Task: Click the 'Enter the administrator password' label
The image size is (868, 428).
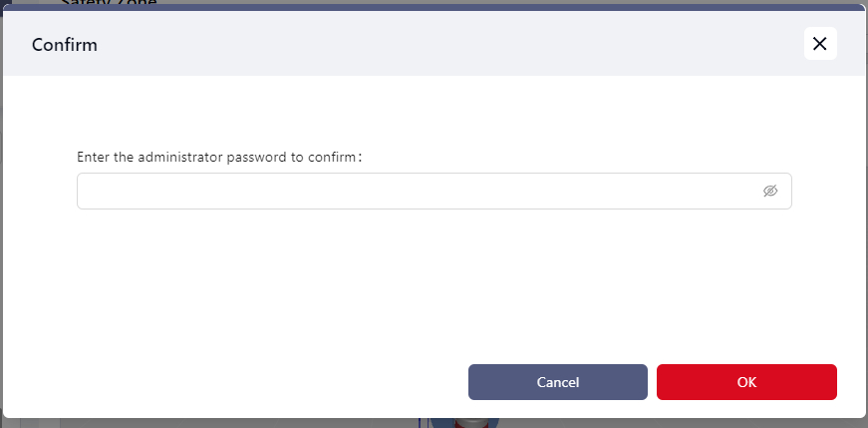Action: tap(219, 158)
